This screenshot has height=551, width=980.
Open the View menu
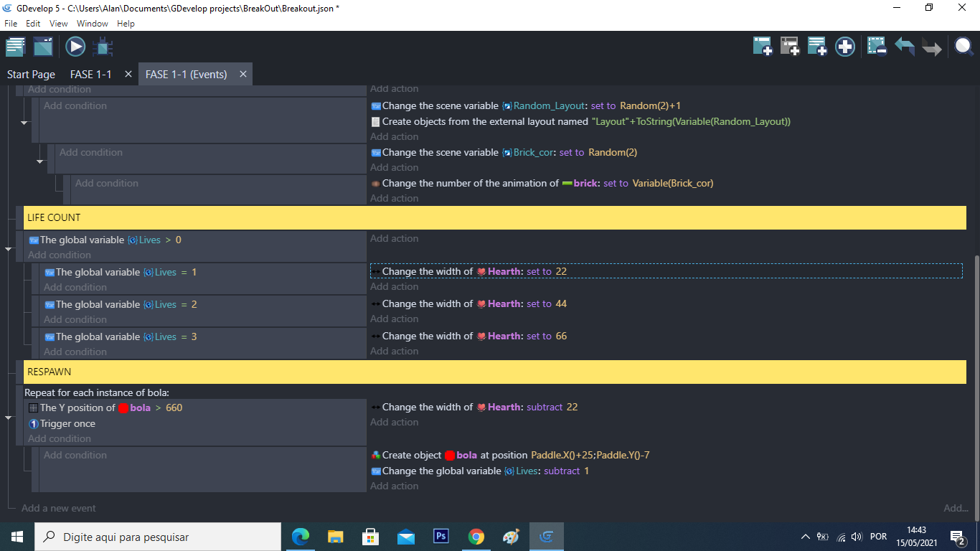coord(58,24)
